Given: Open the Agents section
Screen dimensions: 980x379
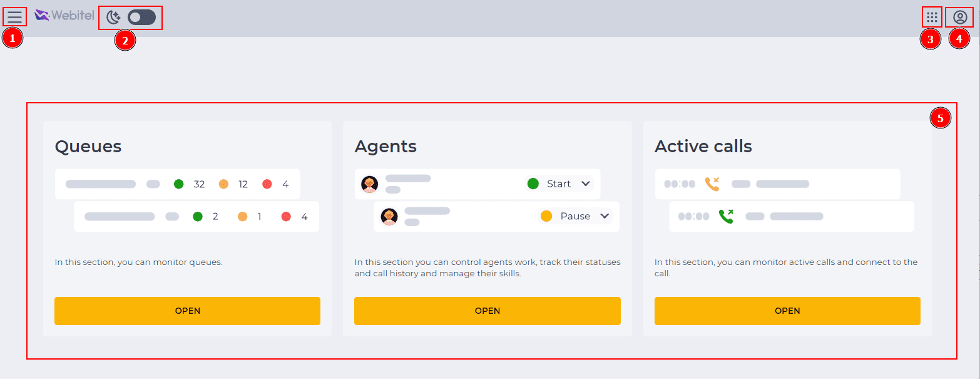Looking at the screenshot, I should pos(487,311).
